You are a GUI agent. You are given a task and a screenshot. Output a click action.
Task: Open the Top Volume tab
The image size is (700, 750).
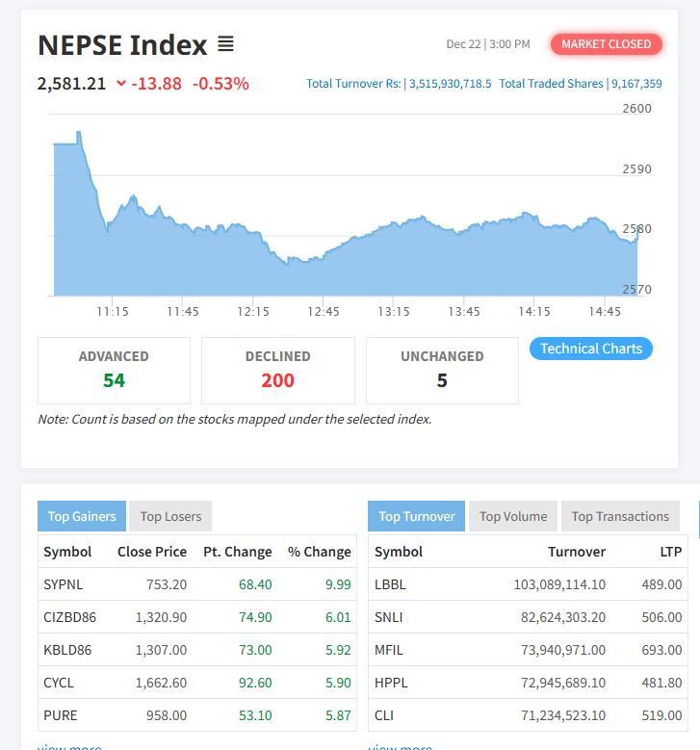pyautogui.click(x=512, y=516)
